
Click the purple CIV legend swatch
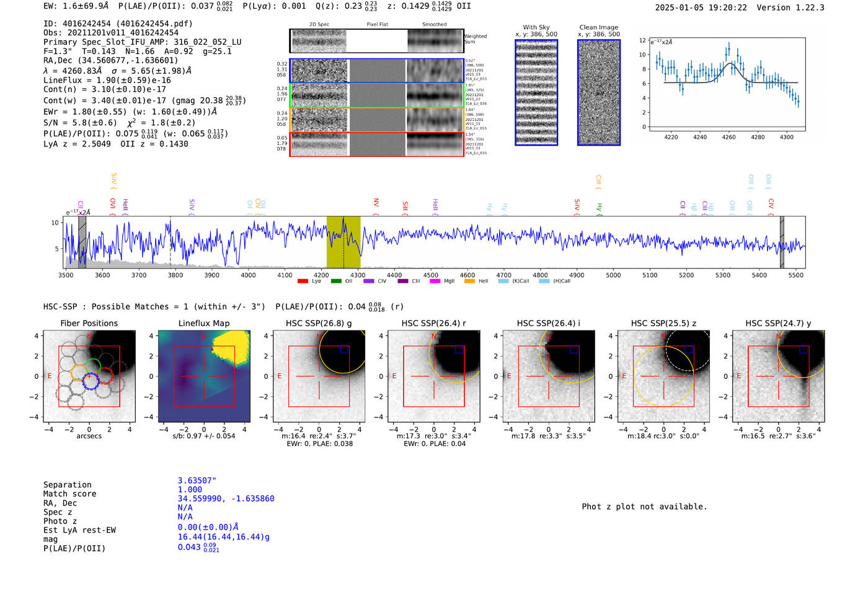pyautogui.click(x=369, y=282)
